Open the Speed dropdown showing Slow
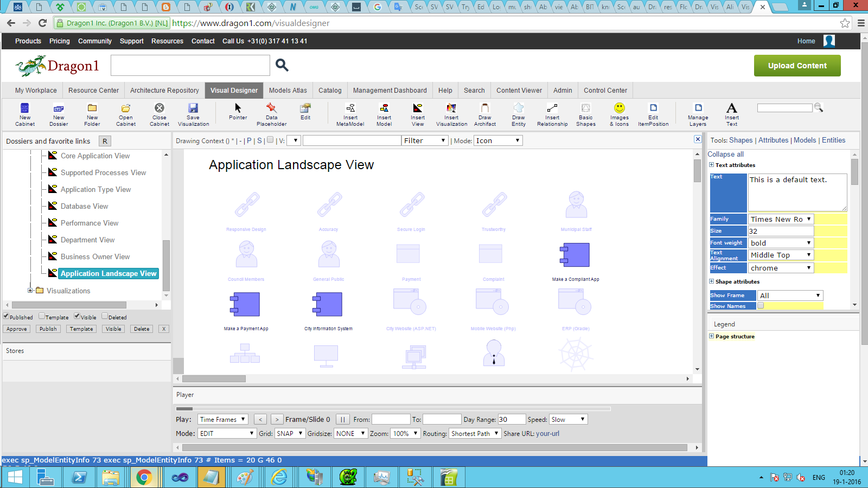Image resolution: width=868 pixels, height=488 pixels. 568,419
